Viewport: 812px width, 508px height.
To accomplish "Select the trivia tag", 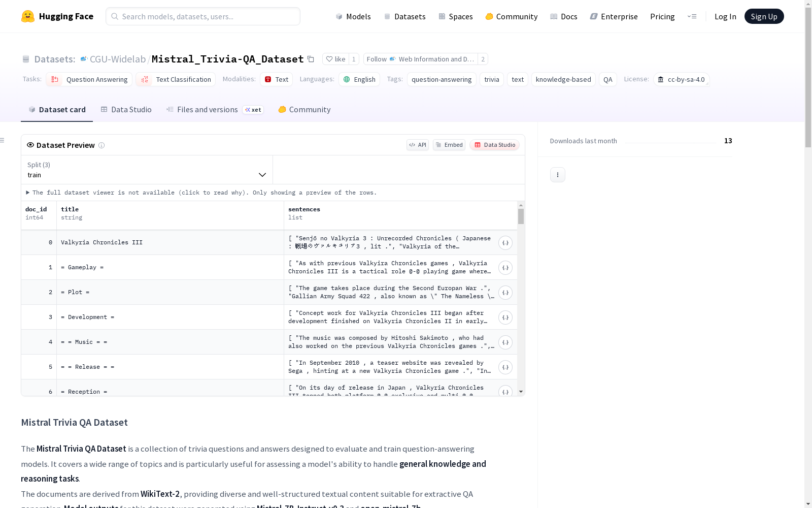I will (x=492, y=79).
